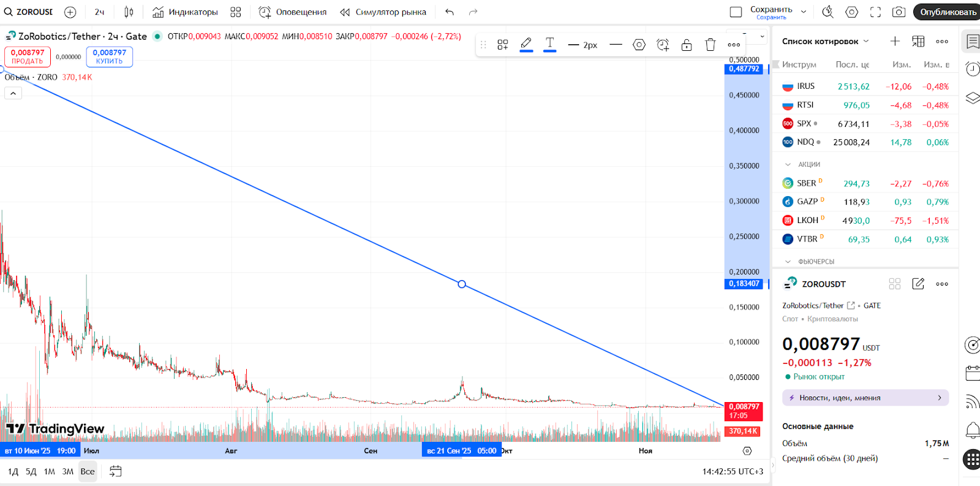The width and height of the screenshot is (980, 486).
Task: Change line color with pencil swatch
Action: point(526,44)
